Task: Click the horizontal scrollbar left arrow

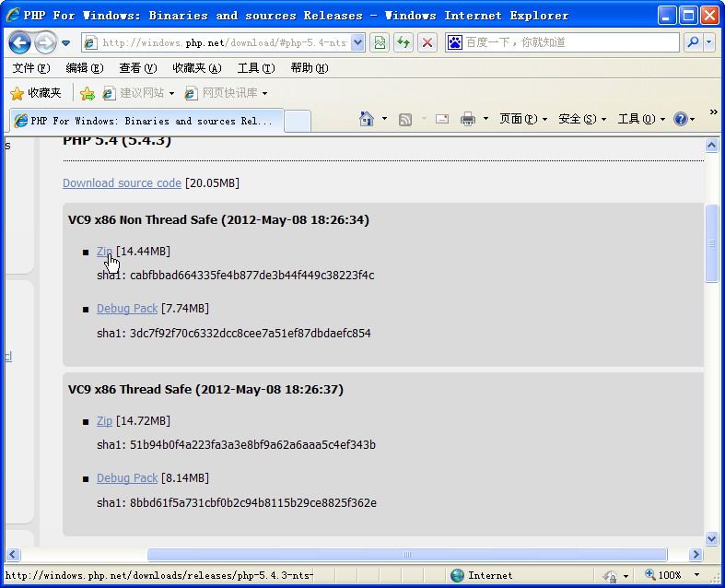Action: coord(13,554)
